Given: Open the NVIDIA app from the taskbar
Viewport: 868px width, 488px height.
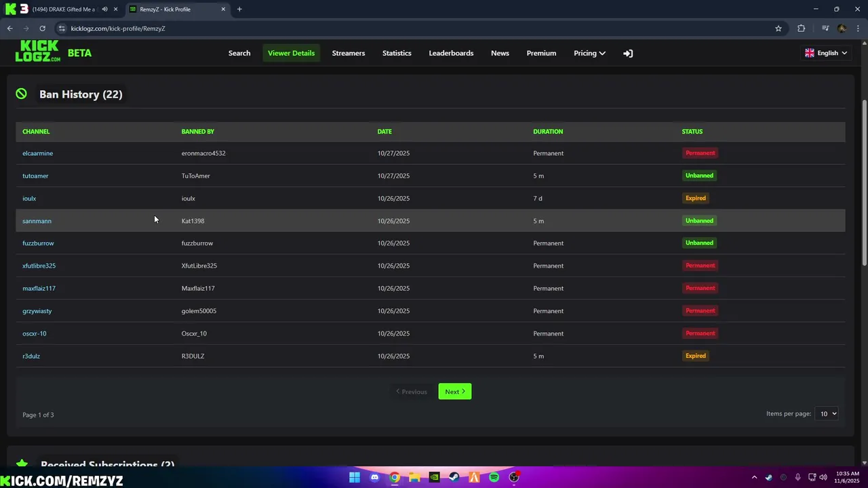Looking at the screenshot, I should click(434, 477).
